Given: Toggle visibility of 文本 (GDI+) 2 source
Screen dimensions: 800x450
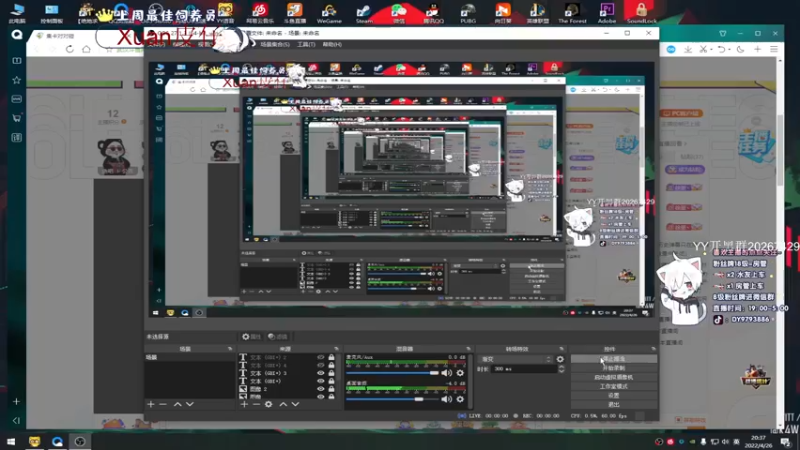Looking at the screenshot, I should (320, 358).
